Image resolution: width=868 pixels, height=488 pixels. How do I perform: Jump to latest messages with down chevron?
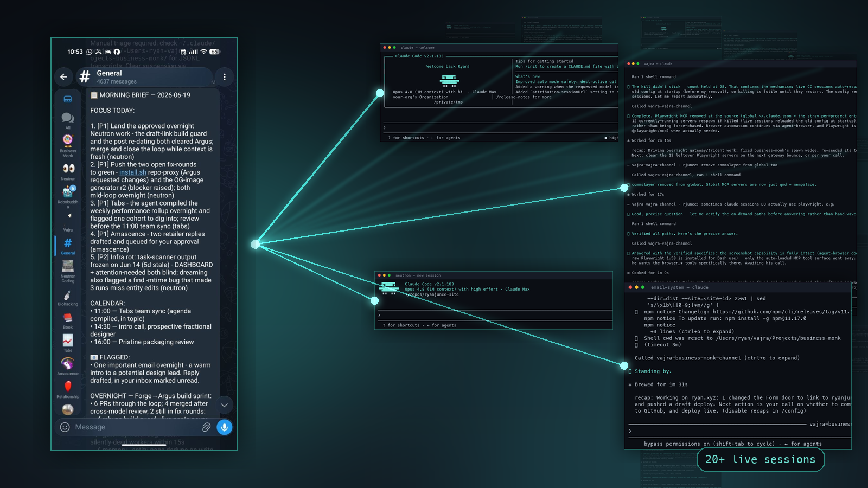[x=224, y=405]
